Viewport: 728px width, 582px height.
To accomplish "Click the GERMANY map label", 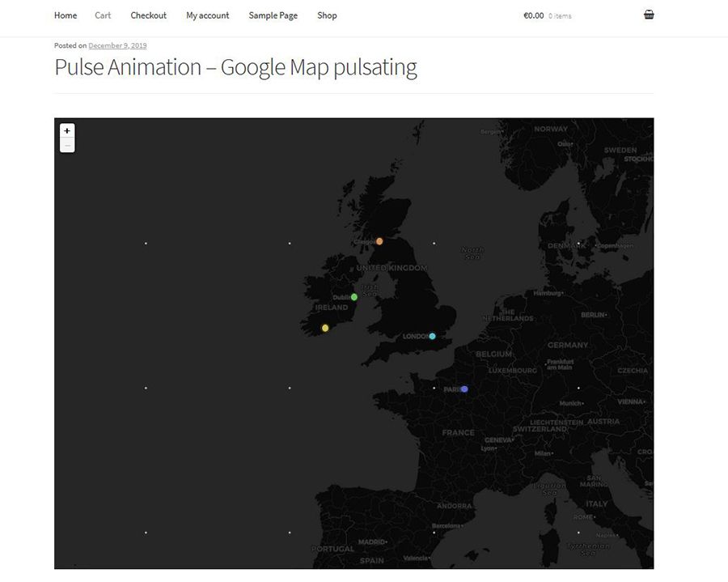I will coord(568,345).
